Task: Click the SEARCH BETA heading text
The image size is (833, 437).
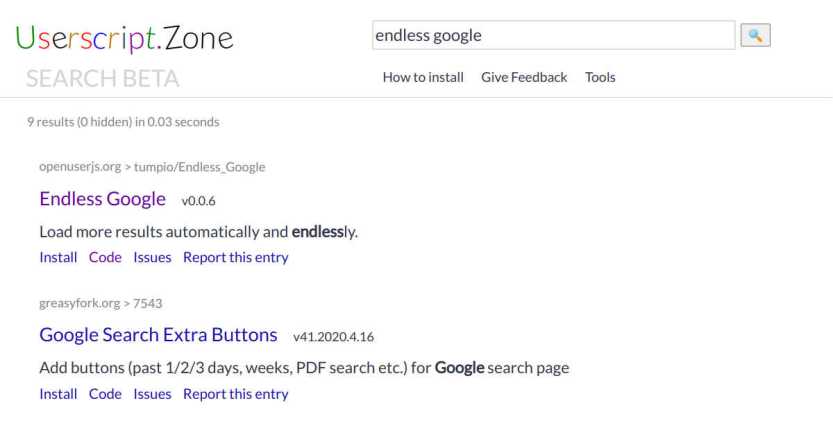Action: pos(103,78)
